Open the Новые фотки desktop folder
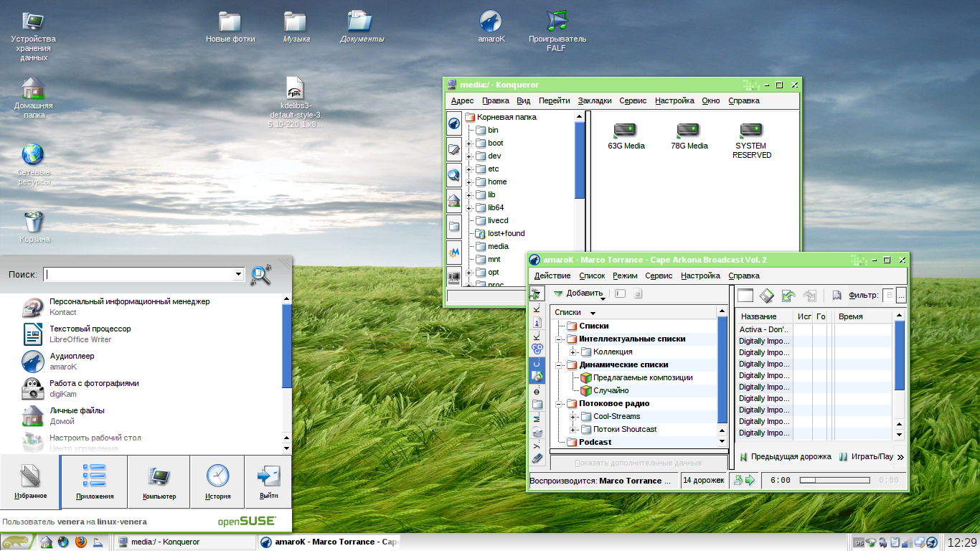980x551 pixels. pyautogui.click(x=230, y=27)
